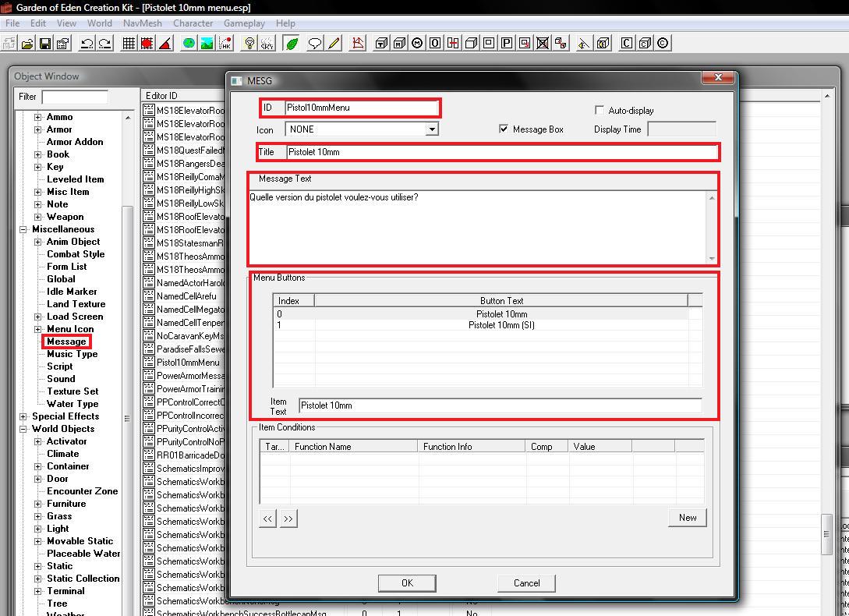Save the plugin with the floppy disk icon
The width and height of the screenshot is (849, 616).
45,44
